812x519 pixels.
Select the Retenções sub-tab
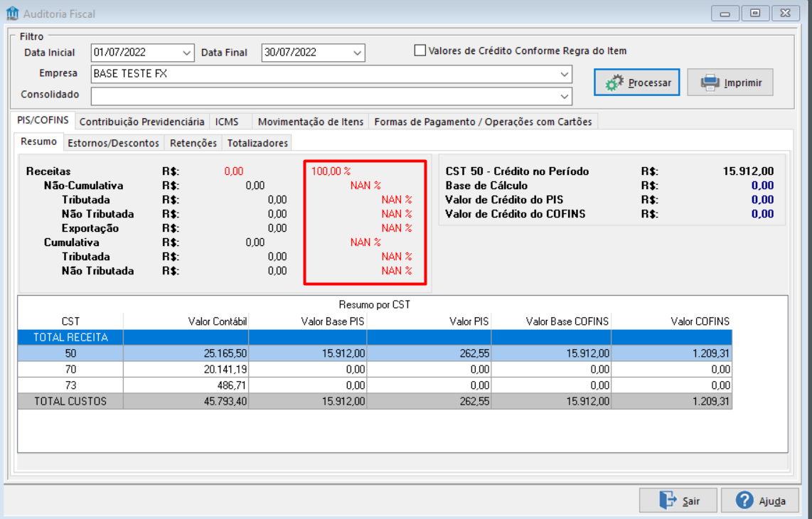coord(193,143)
